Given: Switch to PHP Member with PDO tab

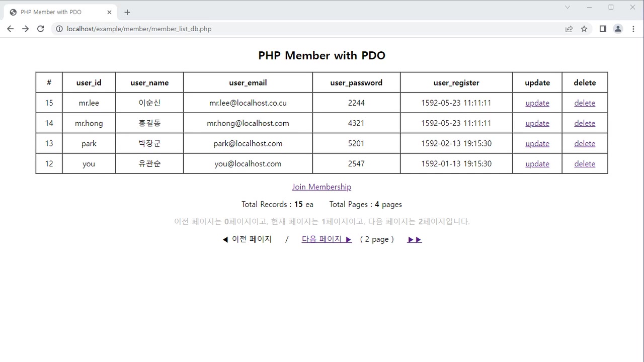Looking at the screenshot, I should tap(55, 12).
